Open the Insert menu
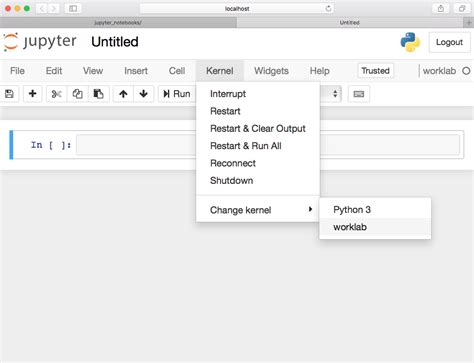Image resolution: width=474 pixels, height=363 pixels. [136, 71]
